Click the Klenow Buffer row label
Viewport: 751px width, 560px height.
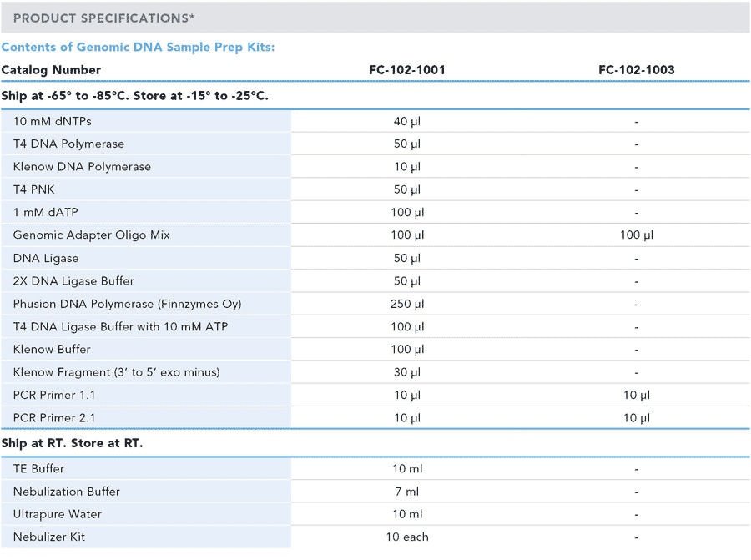click(52, 349)
